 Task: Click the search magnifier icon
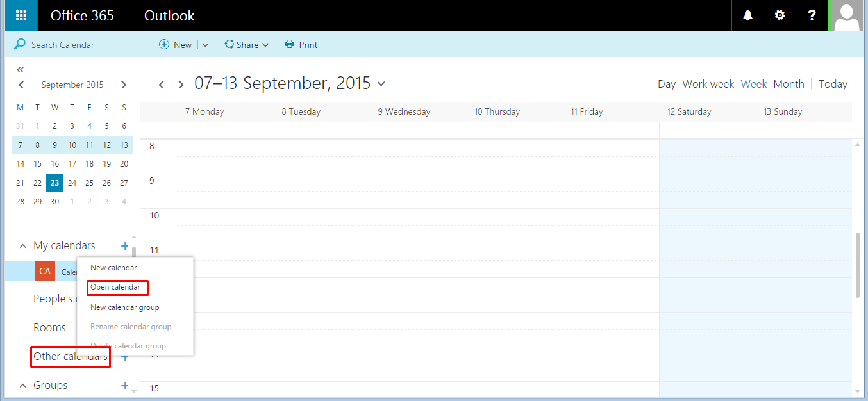(20, 44)
